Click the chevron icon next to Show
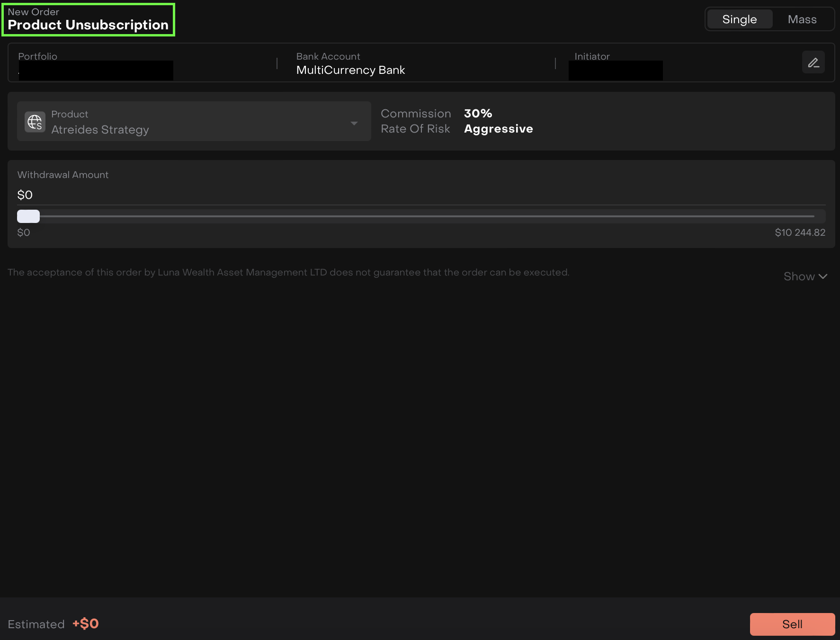 click(x=823, y=276)
